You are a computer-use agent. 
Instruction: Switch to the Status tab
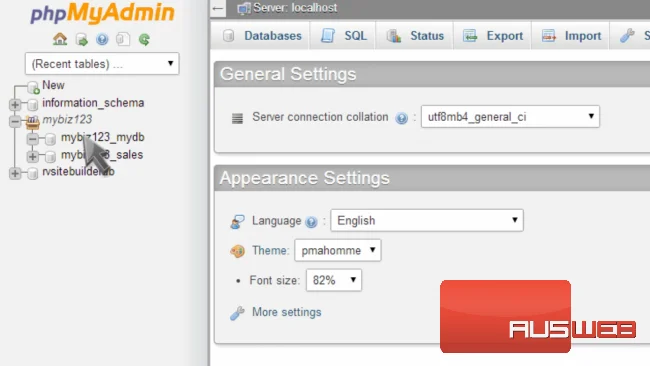point(415,36)
